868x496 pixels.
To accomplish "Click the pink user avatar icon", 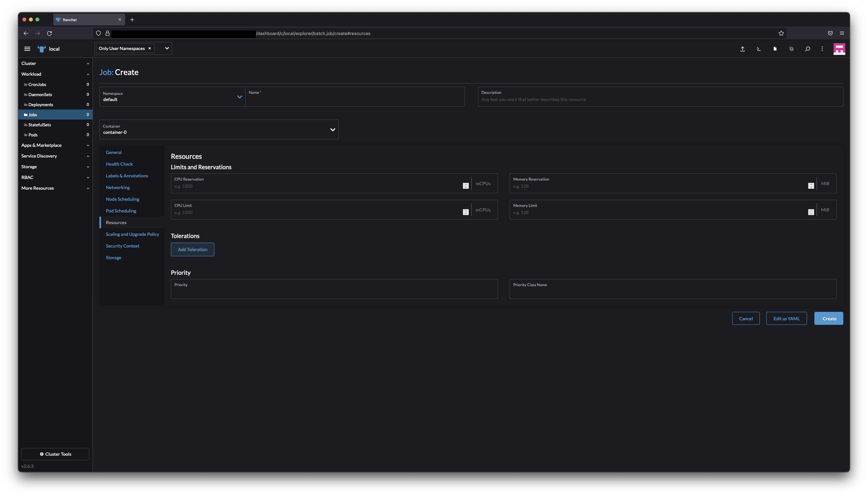I will pyautogui.click(x=839, y=49).
